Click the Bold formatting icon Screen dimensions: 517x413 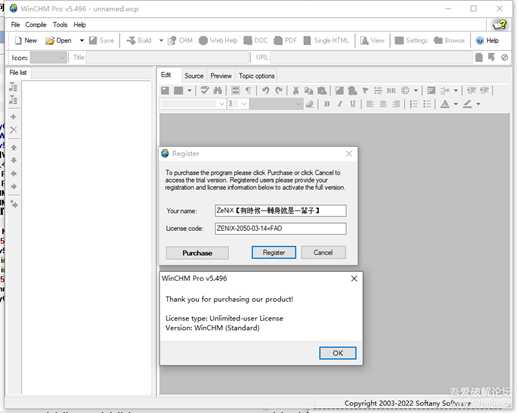pos(327,104)
